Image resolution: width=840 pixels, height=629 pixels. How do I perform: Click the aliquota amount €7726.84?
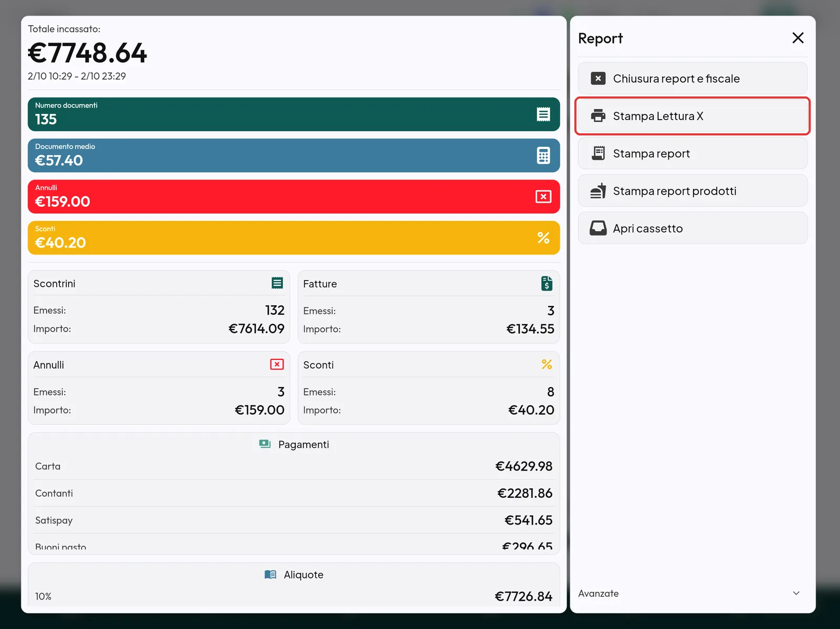pos(523,596)
